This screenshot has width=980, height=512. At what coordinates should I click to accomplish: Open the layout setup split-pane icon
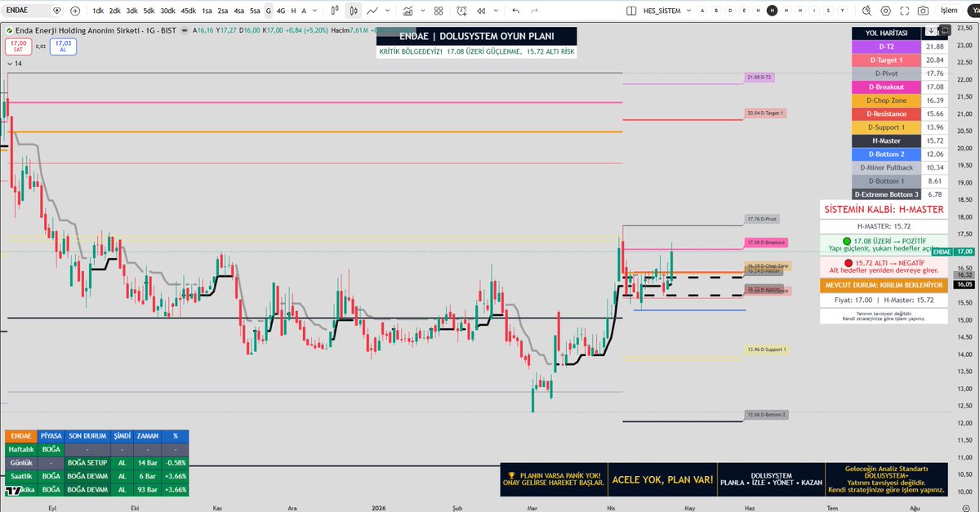[x=630, y=11]
